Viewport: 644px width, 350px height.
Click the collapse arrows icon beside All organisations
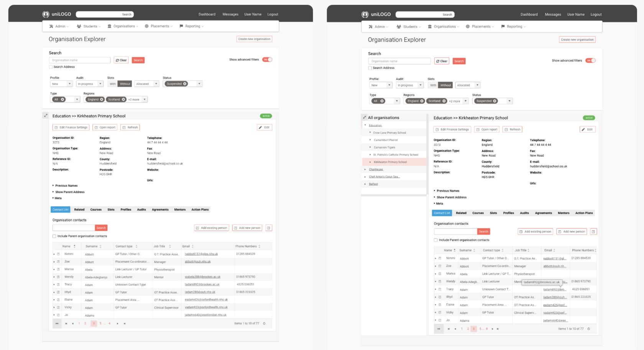point(365,117)
